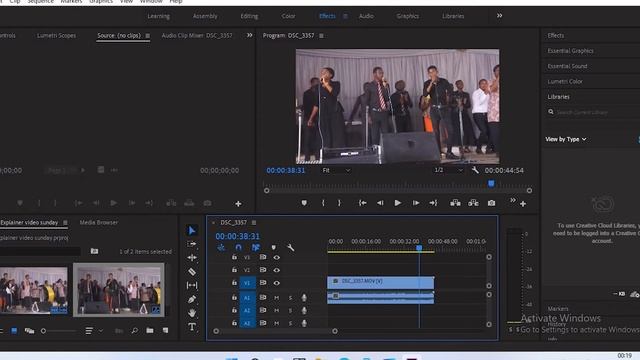Switch to Editing workspace
640x360 pixels.
click(x=249, y=16)
